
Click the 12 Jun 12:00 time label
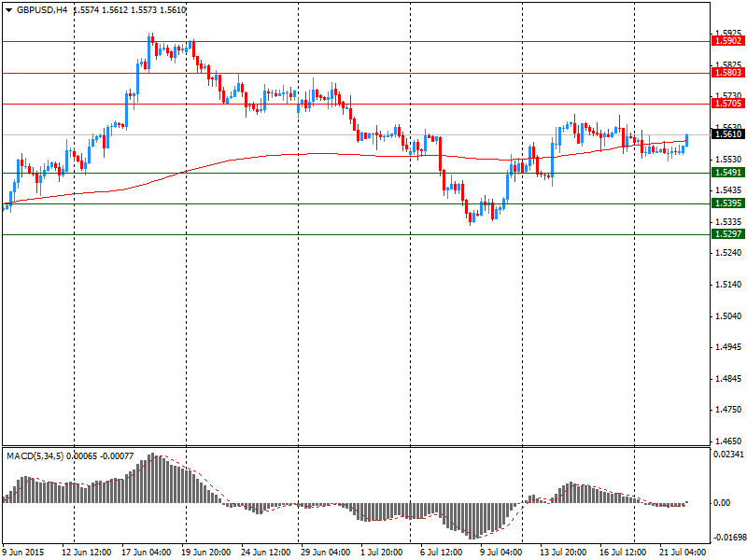click(86, 553)
